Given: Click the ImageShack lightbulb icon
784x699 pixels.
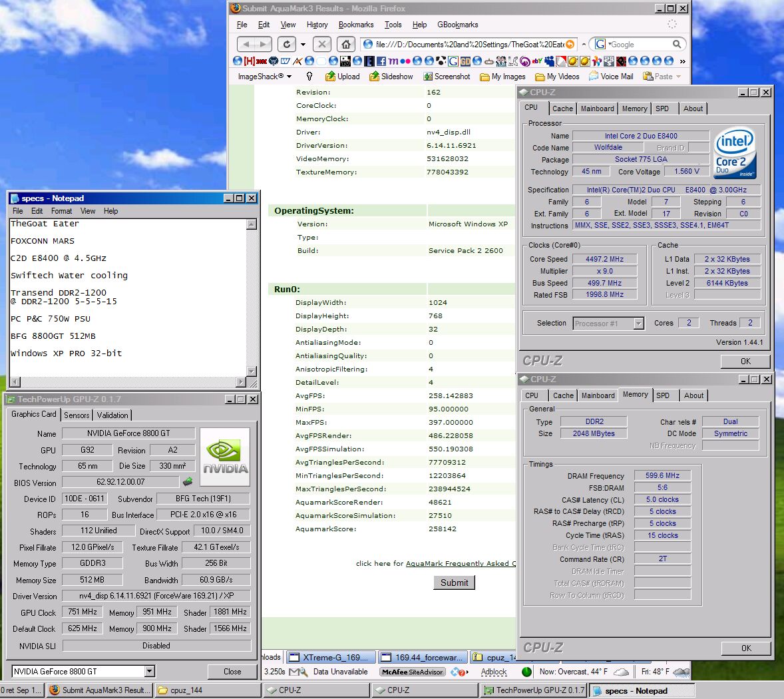Looking at the screenshot, I should [309, 77].
